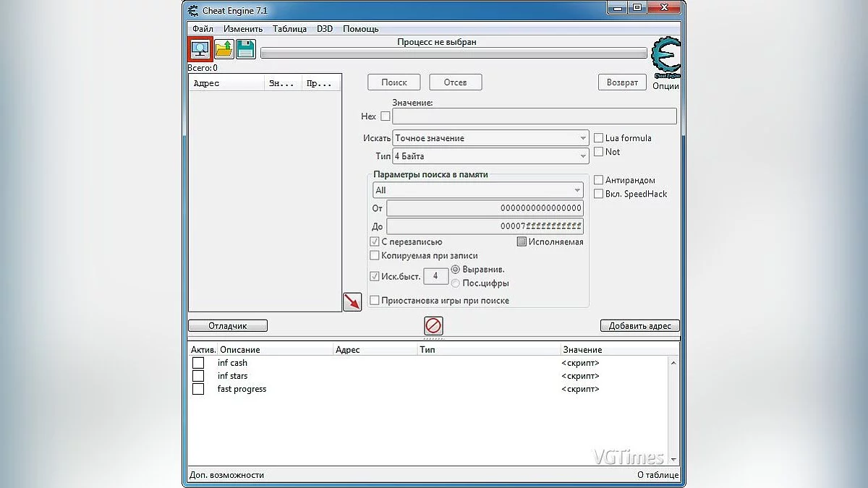Click the red no-entry icon above the address list
This screenshot has height=488, width=868.
coord(433,325)
